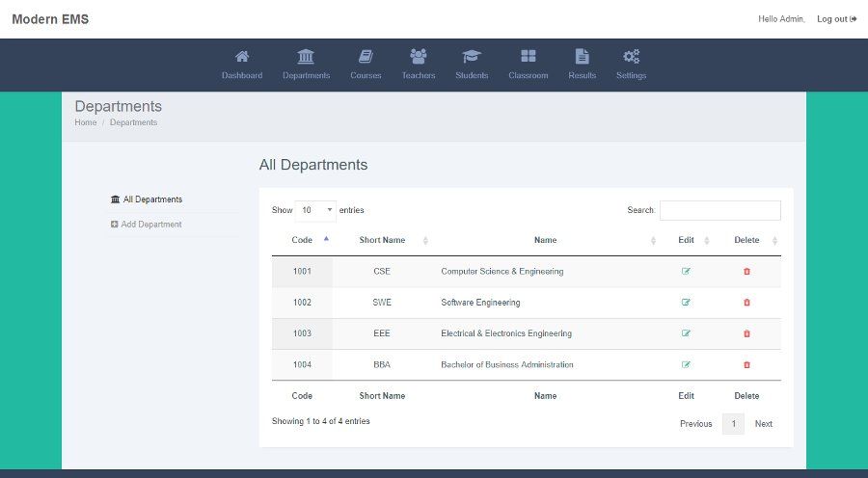Open the Dashboard home icon

point(242,57)
